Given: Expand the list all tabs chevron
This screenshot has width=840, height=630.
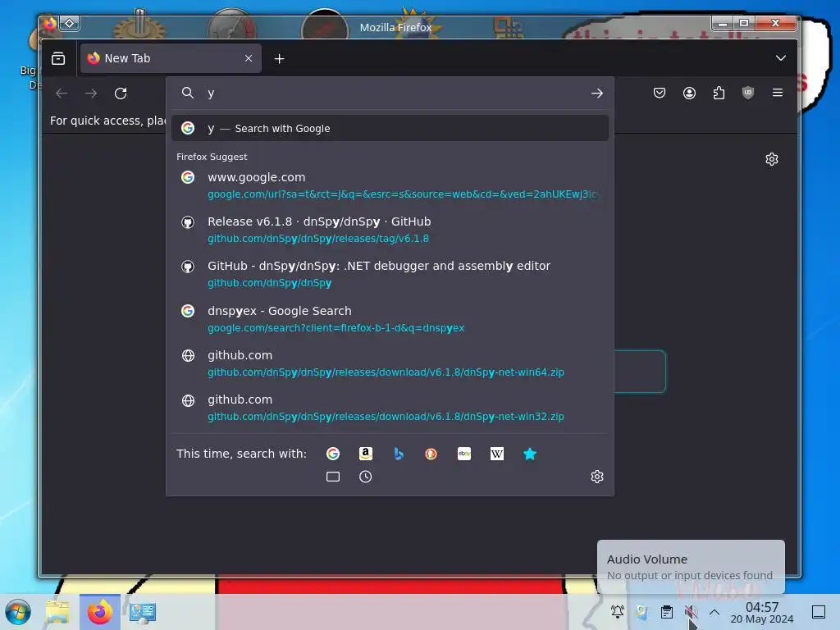Looking at the screenshot, I should click(x=781, y=58).
